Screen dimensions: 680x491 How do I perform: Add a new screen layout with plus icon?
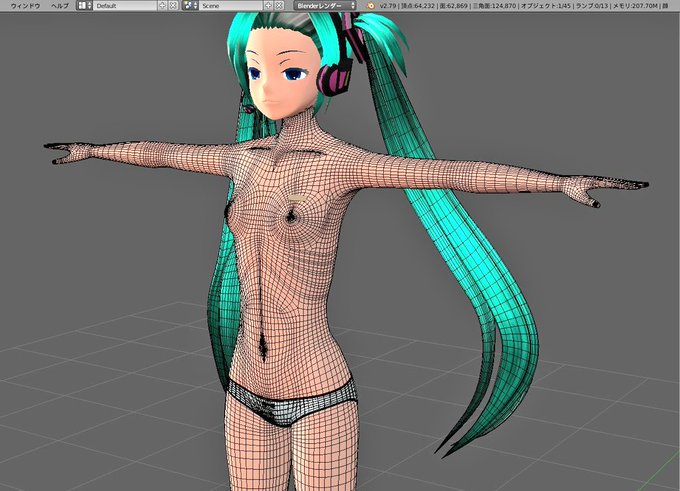(162, 6)
